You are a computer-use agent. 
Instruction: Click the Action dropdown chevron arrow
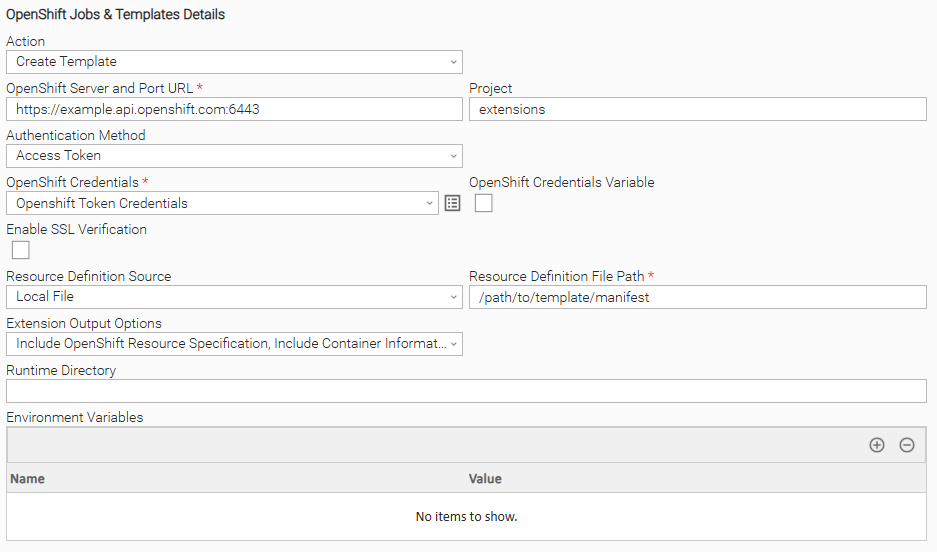tap(454, 62)
